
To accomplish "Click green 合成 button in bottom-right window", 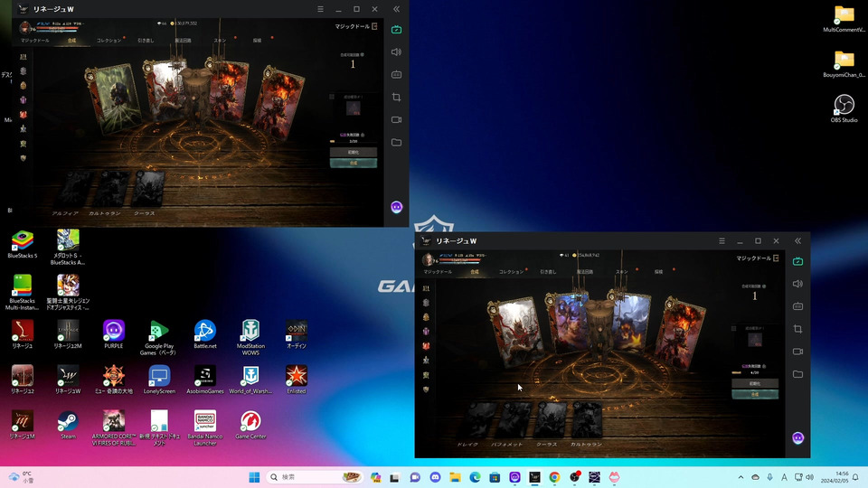I will [x=754, y=395].
